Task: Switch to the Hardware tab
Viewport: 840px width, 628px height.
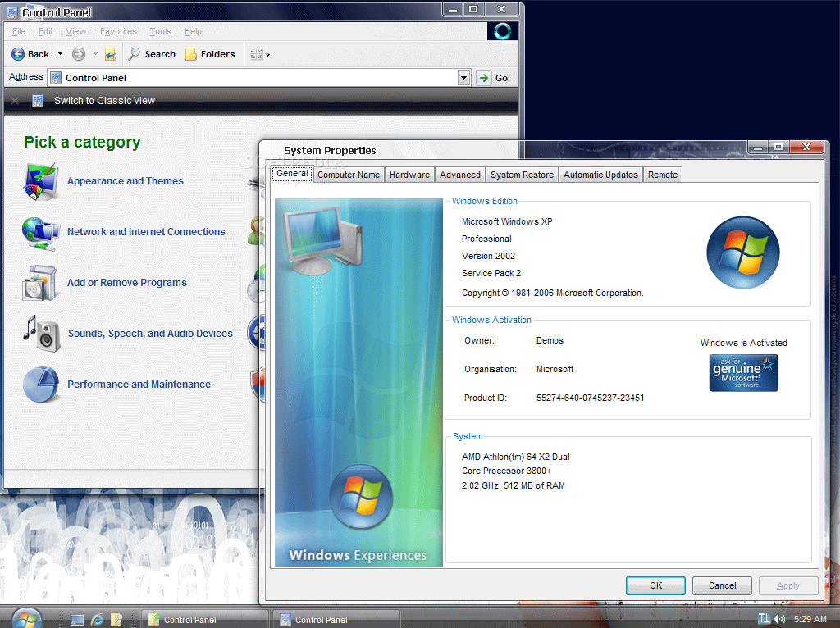Action: tap(410, 175)
